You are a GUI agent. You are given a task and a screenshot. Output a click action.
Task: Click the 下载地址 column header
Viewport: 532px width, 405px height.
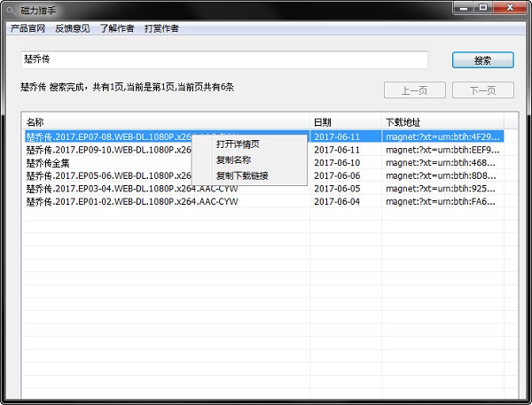(x=442, y=121)
